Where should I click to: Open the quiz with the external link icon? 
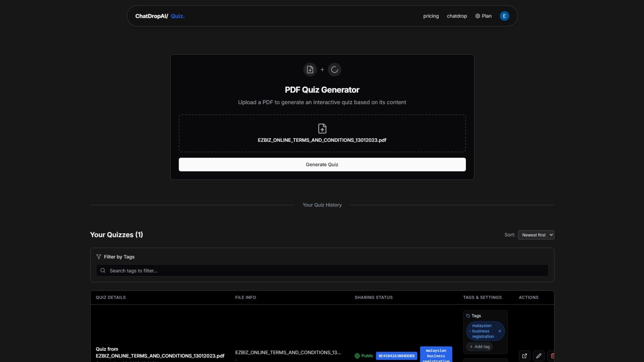(x=525, y=356)
